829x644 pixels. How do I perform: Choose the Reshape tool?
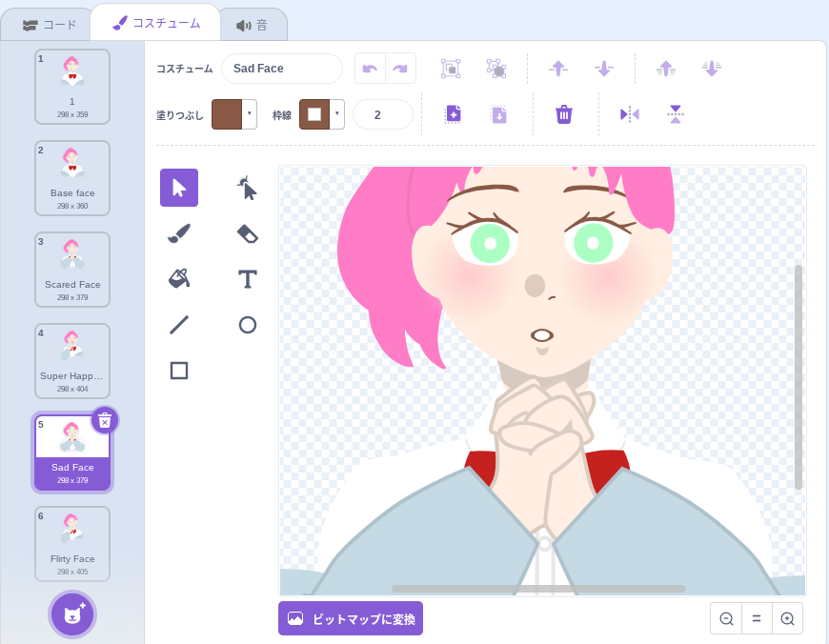(248, 188)
